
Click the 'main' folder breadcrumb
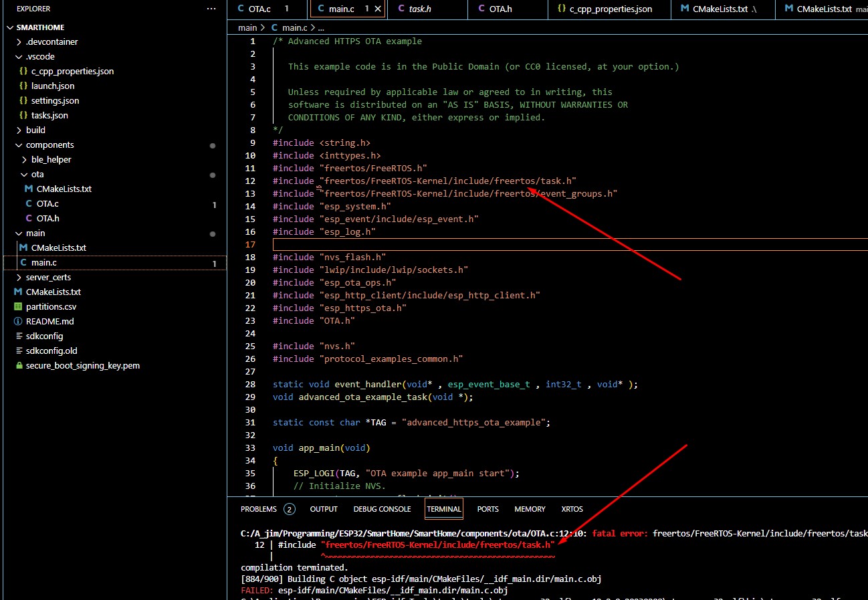pyautogui.click(x=247, y=27)
